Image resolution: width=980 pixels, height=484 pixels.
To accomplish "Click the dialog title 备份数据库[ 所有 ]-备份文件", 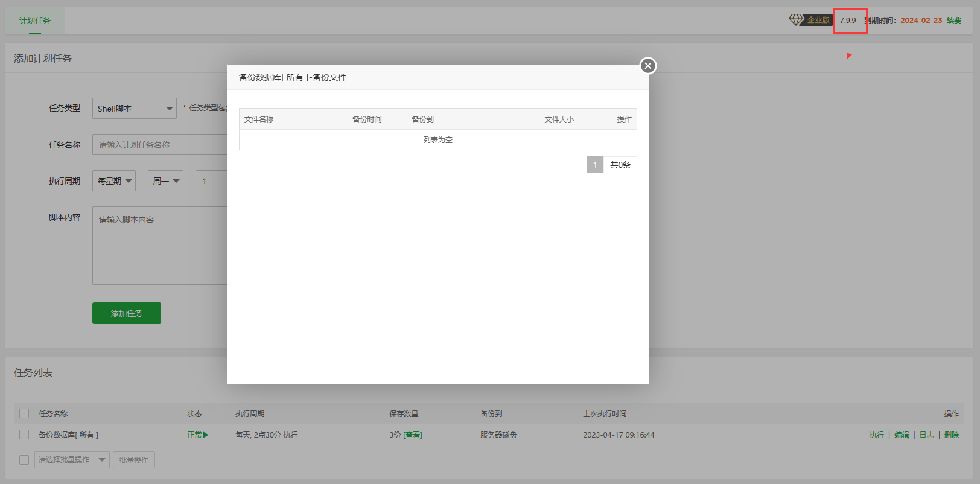I will 293,77.
